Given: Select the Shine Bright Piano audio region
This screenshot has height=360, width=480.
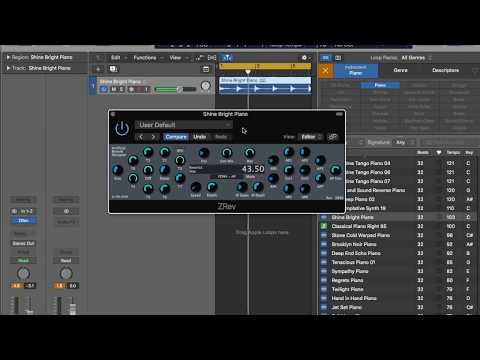Looking at the screenshot, I should [x=265, y=85].
